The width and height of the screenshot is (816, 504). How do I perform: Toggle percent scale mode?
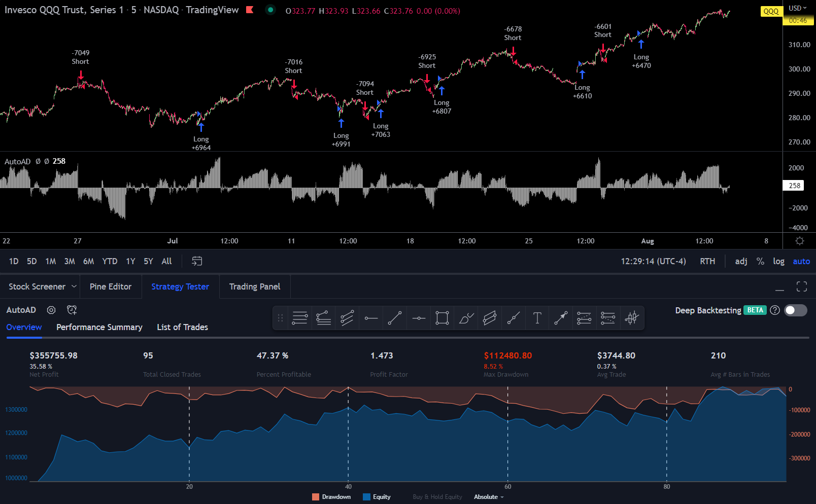pos(760,261)
